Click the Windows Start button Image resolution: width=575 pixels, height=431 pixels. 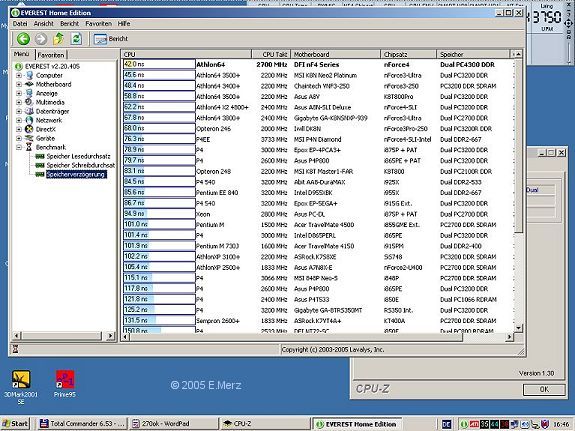(x=15, y=424)
